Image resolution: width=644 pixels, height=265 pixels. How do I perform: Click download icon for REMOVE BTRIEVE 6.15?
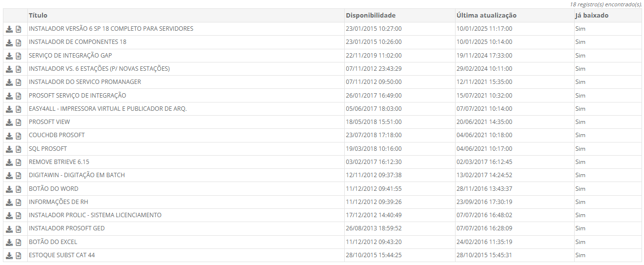click(9, 162)
